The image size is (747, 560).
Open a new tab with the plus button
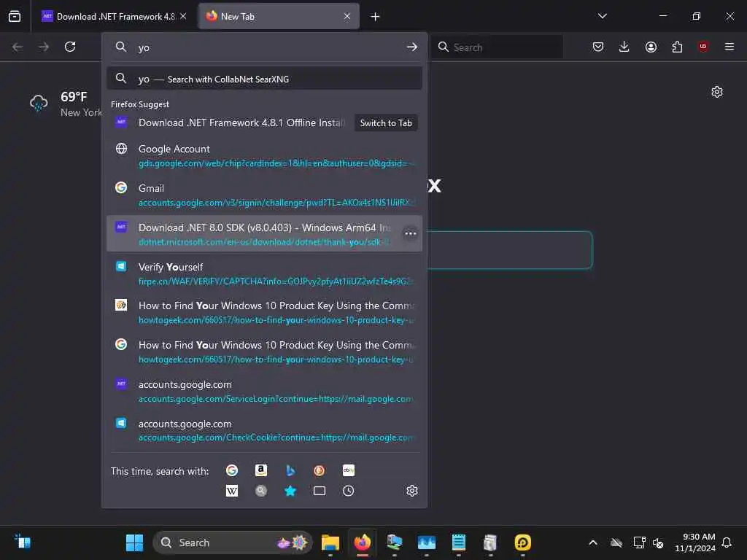click(376, 17)
